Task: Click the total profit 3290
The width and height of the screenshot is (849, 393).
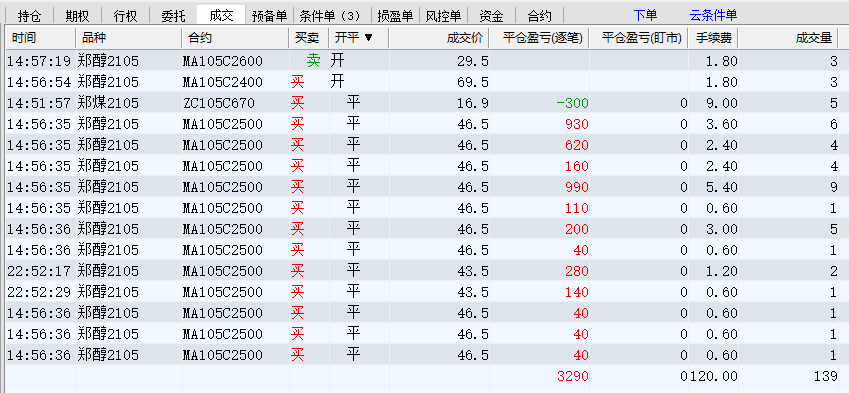Action: [572, 376]
